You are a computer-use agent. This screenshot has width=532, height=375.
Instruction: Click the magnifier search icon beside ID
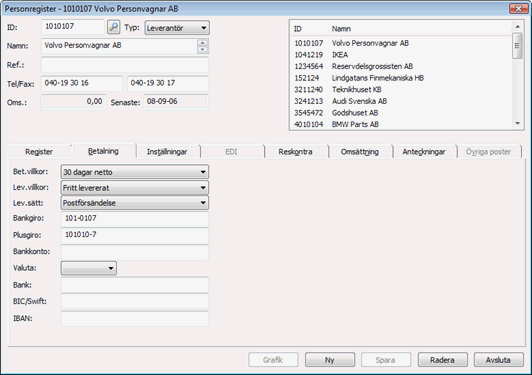coord(114,27)
